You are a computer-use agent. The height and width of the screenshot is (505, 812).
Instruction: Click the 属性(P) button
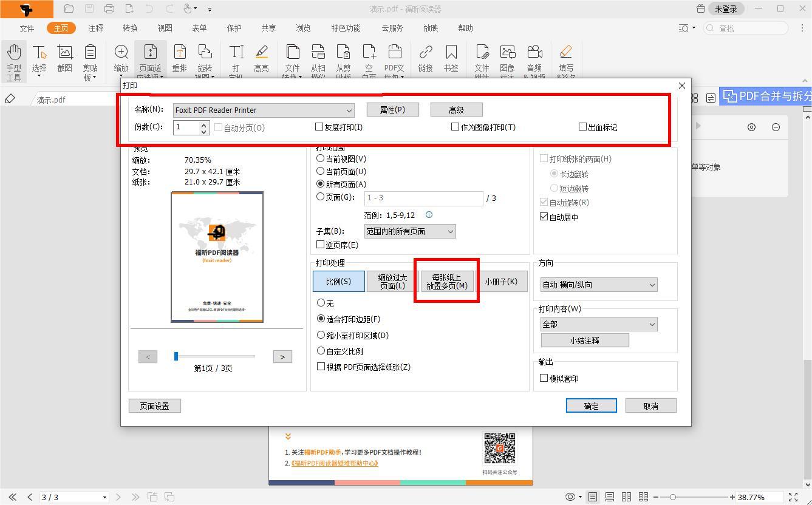click(x=392, y=109)
